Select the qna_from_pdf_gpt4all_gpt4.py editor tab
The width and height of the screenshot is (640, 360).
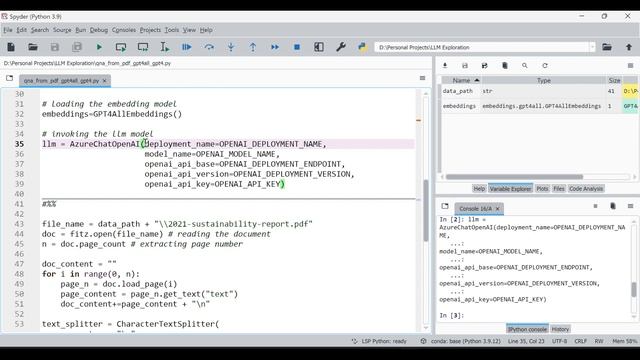pos(61,81)
